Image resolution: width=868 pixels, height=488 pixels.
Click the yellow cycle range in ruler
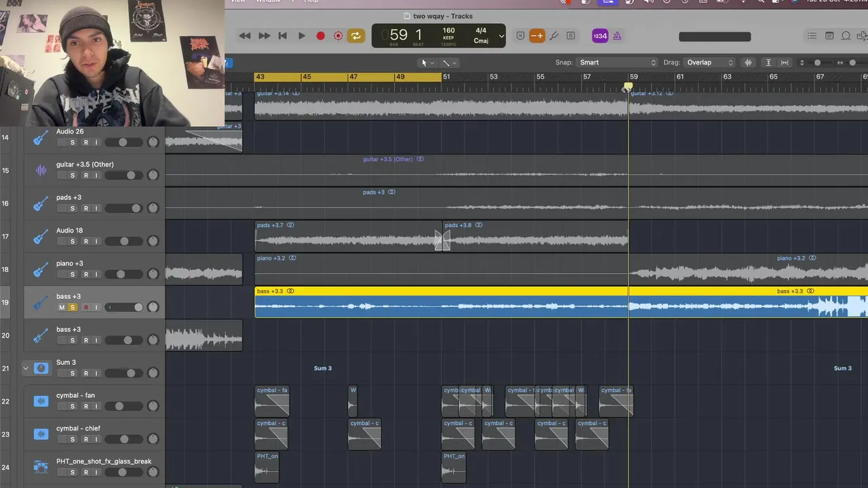click(x=348, y=77)
